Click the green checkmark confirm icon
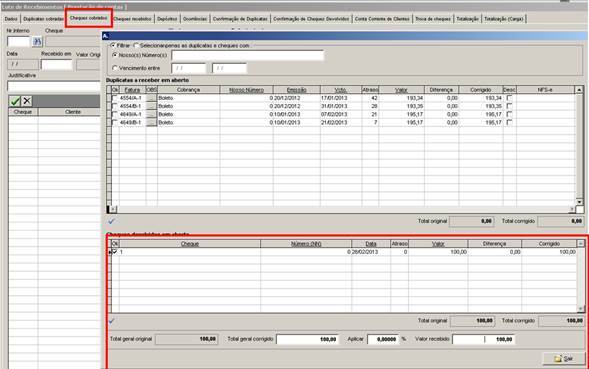589x369 pixels. pyautogui.click(x=15, y=101)
